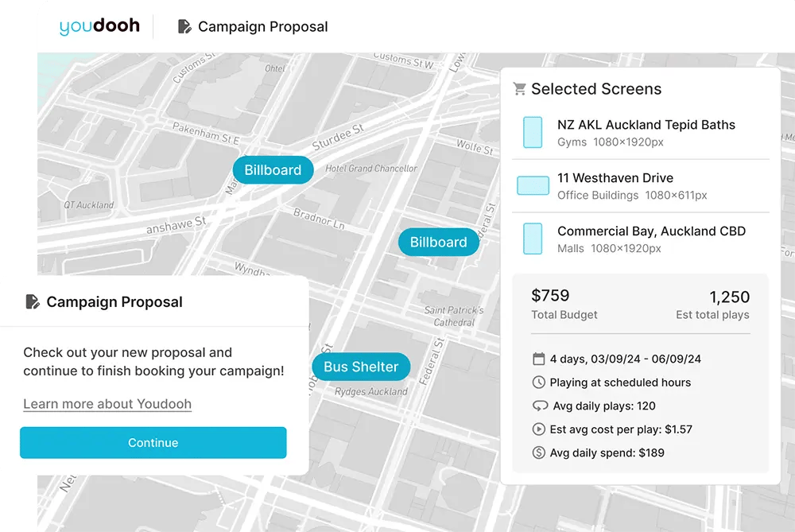Viewport: 795px width, 532px height.
Task: Select the Billboard marker near Sturdee St
Action: pos(273,170)
